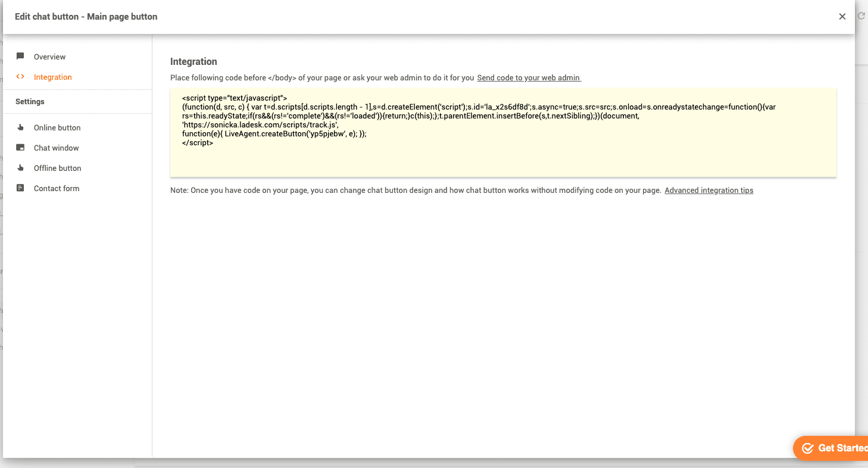This screenshot has height=468, width=868.
Task: Select the Overview speech bubble icon
Action: (x=21, y=56)
